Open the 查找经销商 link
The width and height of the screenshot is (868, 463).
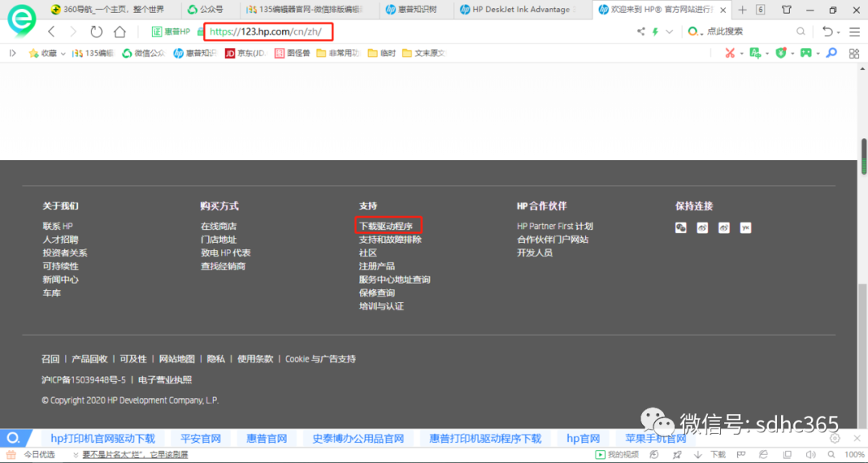point(223,266)
